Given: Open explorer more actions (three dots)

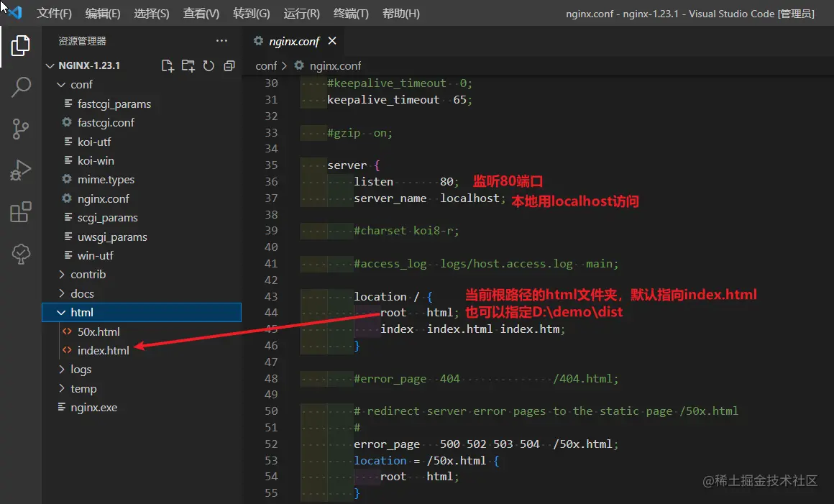Looking at the screenshot, I should pos(221,41).
